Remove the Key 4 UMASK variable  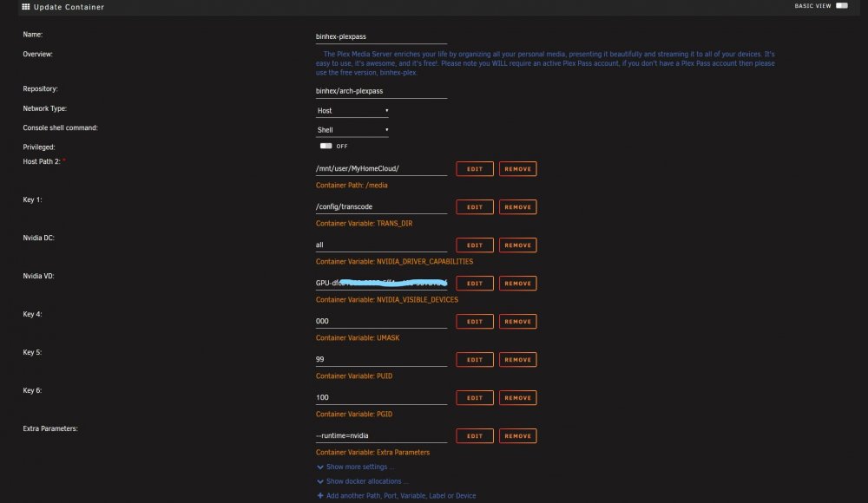point(517,322)
